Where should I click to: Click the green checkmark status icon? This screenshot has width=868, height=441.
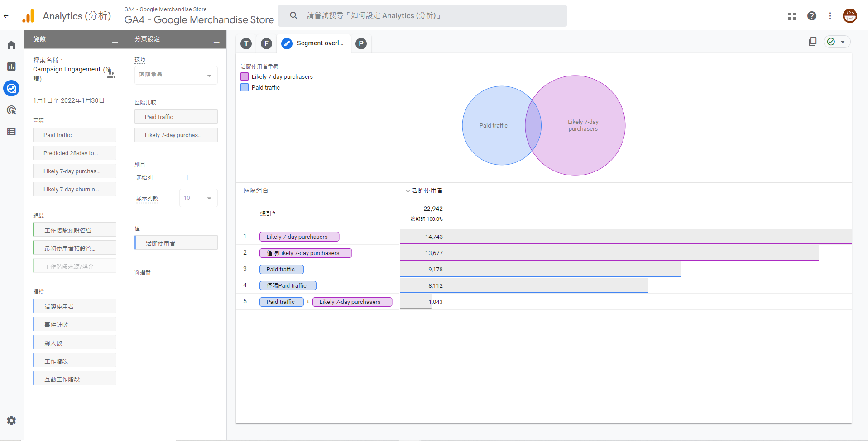pos(831,42)
